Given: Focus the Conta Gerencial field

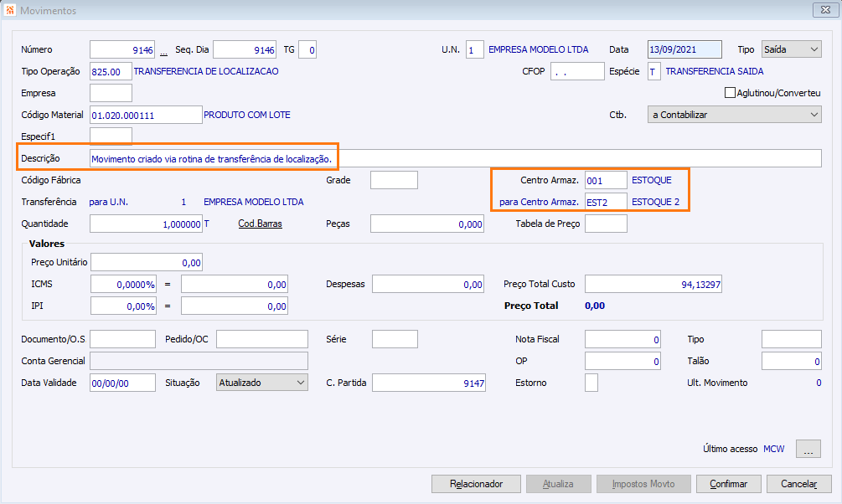Looking at the screenshot, I should coord(199,361).
